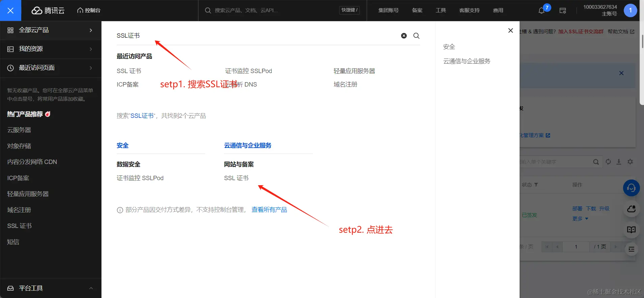Click 升级 action in certificate row

[x=604, y=209]
